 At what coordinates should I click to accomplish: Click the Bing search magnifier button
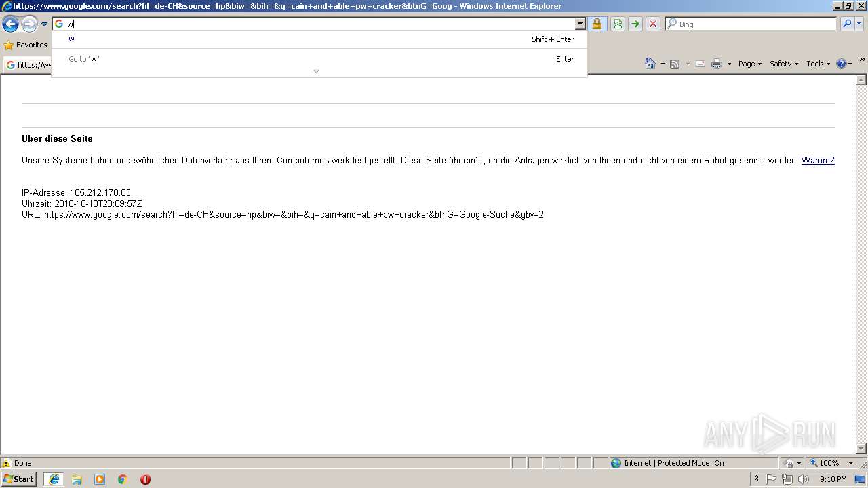(847, 24)
